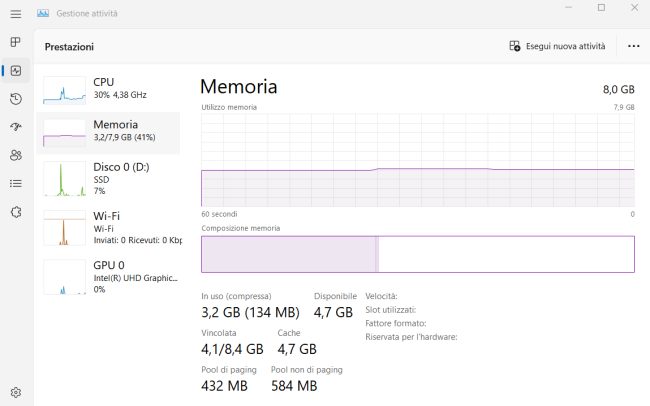Click the In uso value 3,2 GB (134 MB)
The image size is (650, 406).
pyautogui.click(x=250, y=312)
